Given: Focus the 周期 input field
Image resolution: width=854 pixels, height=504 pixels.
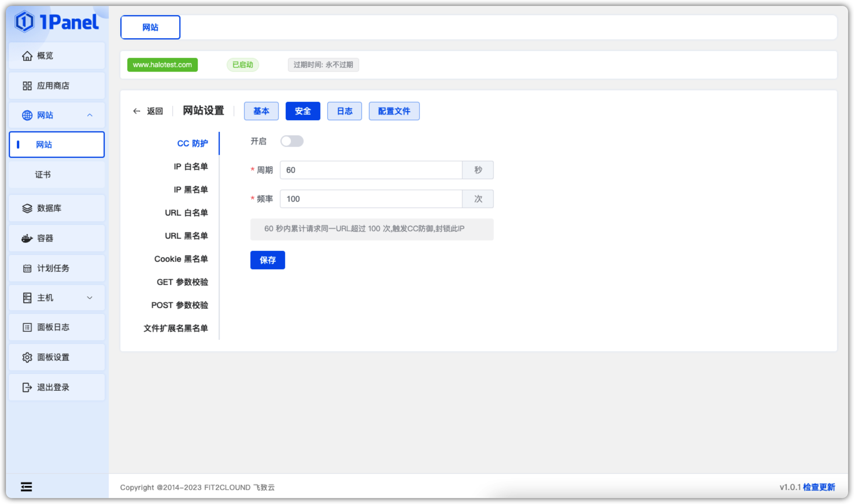Looking at the screenshot, I should [x=371, y=170].
